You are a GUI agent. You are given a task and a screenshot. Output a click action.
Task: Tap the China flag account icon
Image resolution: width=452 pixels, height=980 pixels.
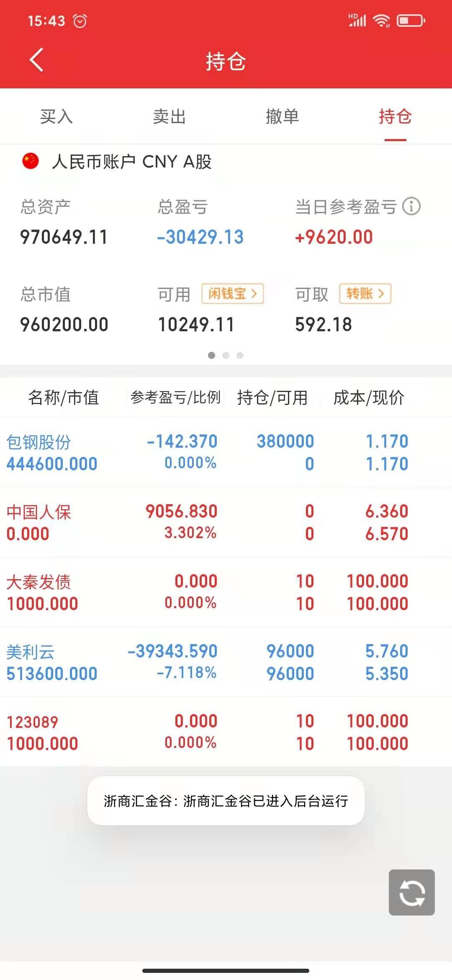pyautogui.click(x=31, y=161)
